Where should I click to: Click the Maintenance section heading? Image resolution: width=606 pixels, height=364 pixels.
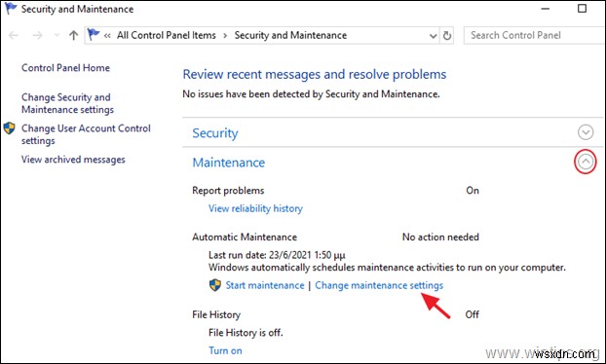pyautogui.click(x=229, y=163)
